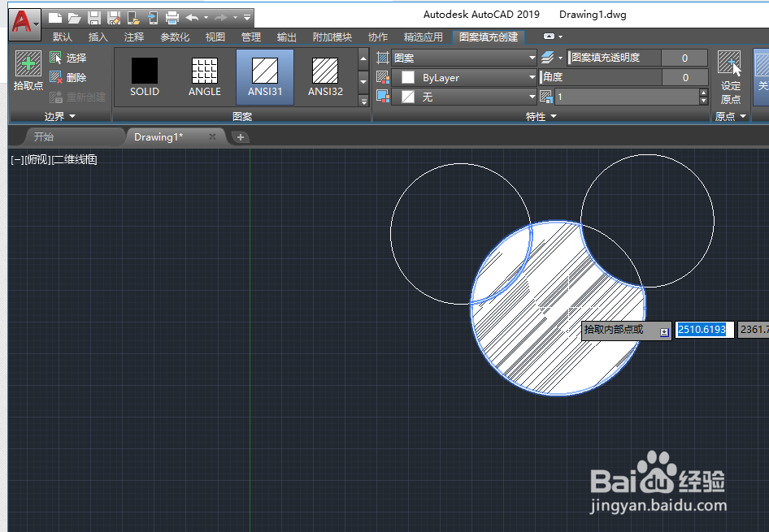Click the 2510.6193 coordinate input
This screenshot has width=769, height=532.
point(704,330)
